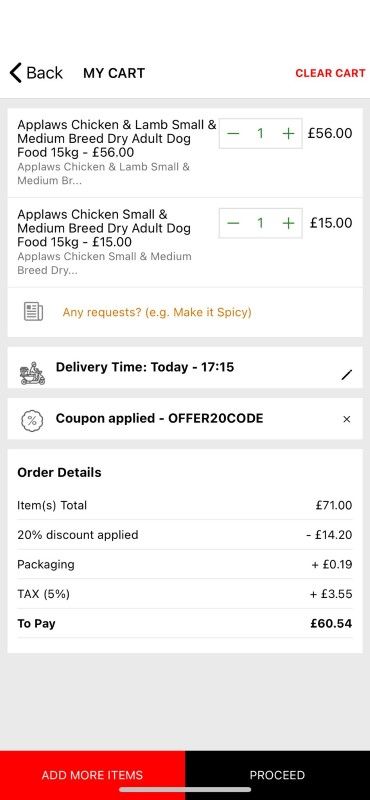Decrease quantity of Chicken & Lamb dog food

233,134
